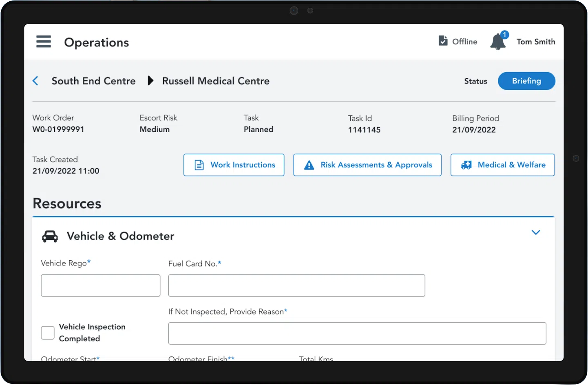The width and height of the screenshot is (588, 385).
Task: Open the Tom Smith user profile
Action: [x=536, y=42]
